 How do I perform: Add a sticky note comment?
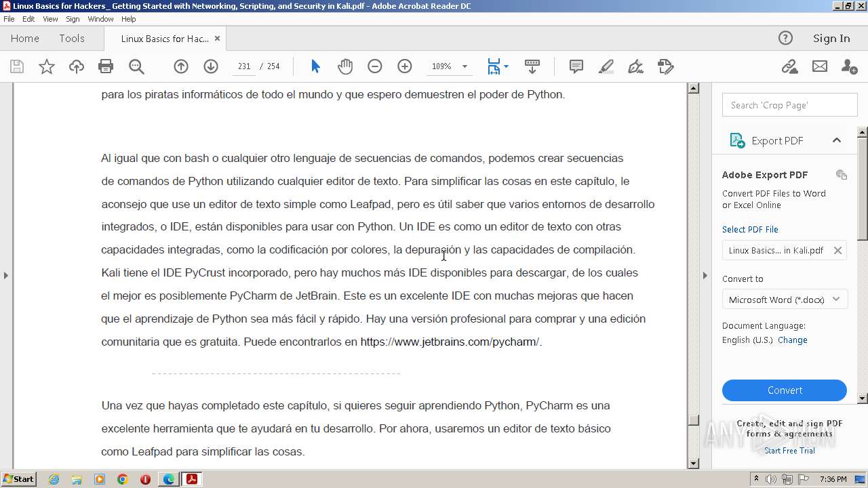[x=576, y=66]
